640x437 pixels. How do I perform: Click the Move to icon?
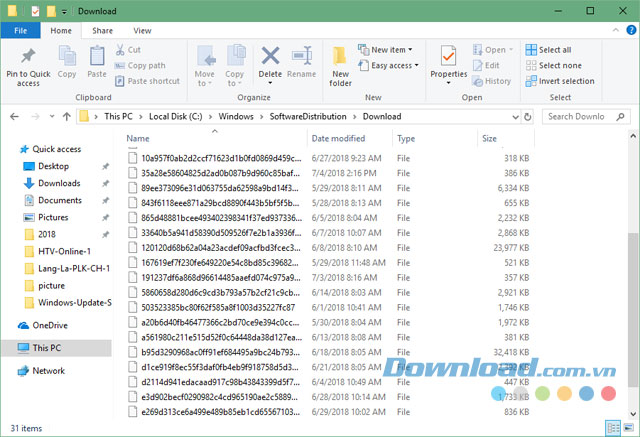[x=204, y=56]
